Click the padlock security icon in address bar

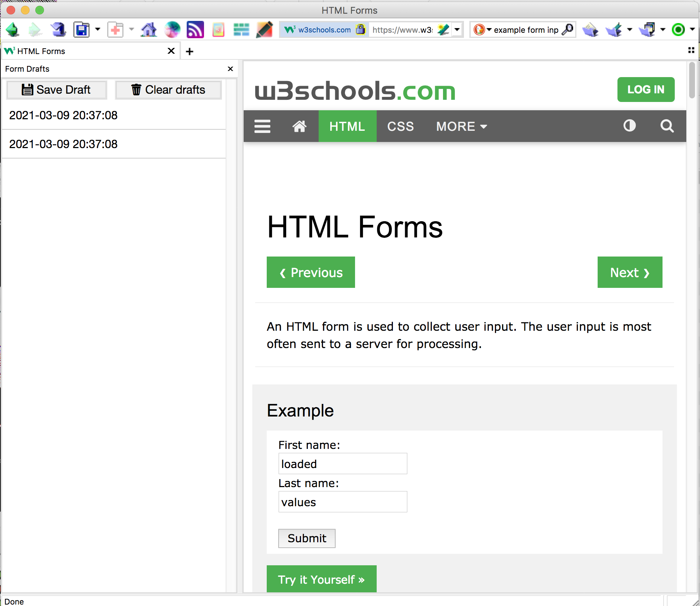(x=360, y=29)
